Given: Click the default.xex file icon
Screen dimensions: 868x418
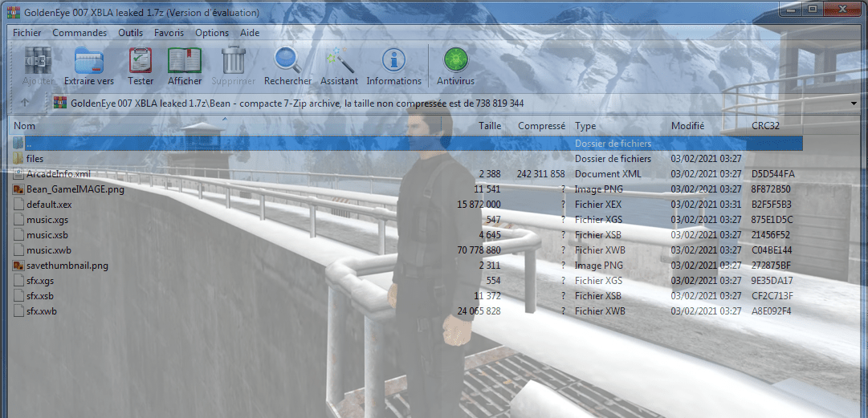Looking at the screenshot, I should [18, 204].
